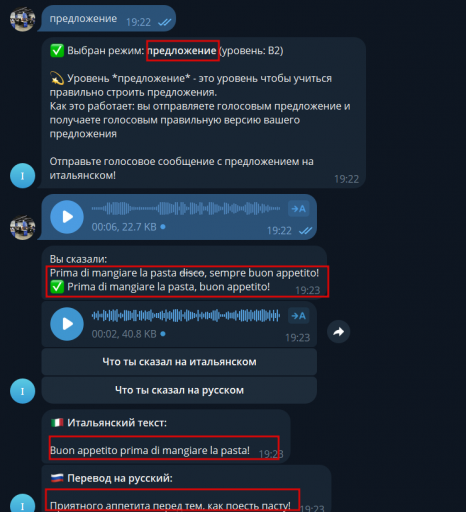Play the 00:02 bot voice reply
Screen dimensions: 466x512
pos(67,324)
